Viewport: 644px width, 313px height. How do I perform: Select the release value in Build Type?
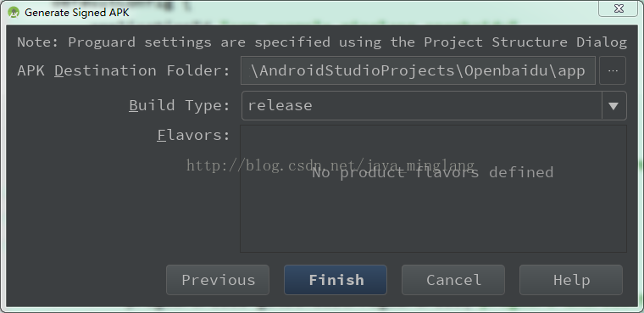(x=280, y=106)
